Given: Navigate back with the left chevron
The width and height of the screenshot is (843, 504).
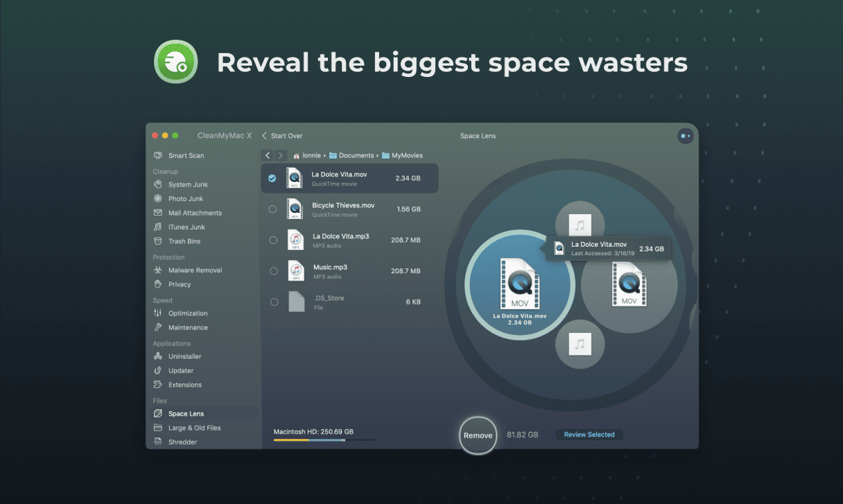Looking at the screenshot, I should pyautogui.click(x=268, y=156).
